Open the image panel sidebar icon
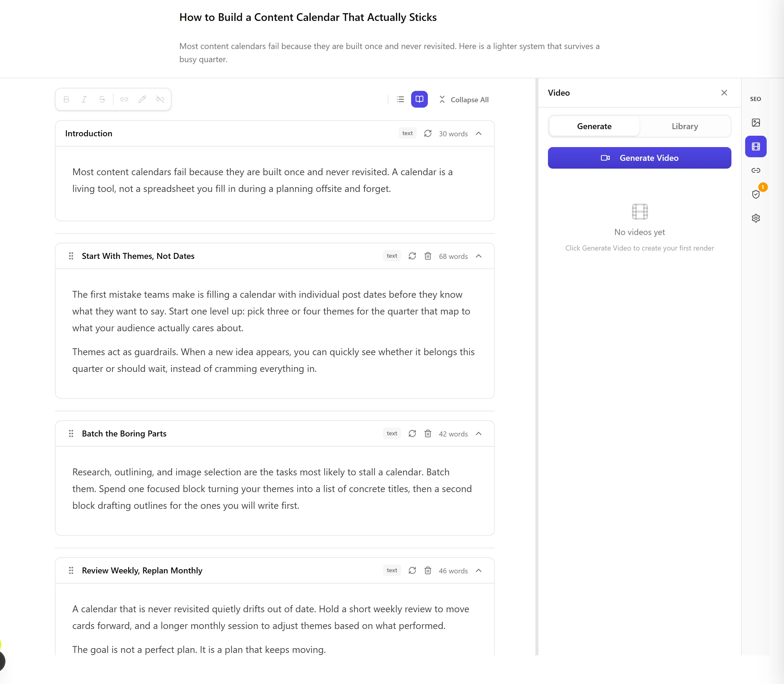The height and width of the screenshot is (684, 784). point(755,123)
